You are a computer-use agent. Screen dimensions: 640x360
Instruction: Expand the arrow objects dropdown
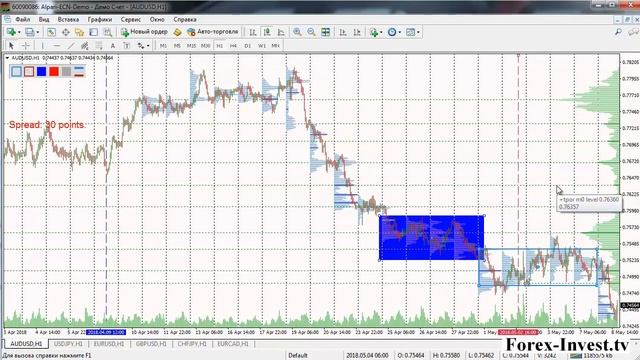pyautogui.click(x=148, y=46)
